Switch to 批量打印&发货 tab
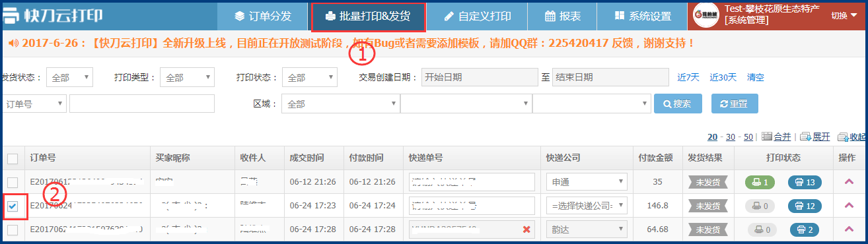Screen dimensions: 868x244 (x=368, y=16)
